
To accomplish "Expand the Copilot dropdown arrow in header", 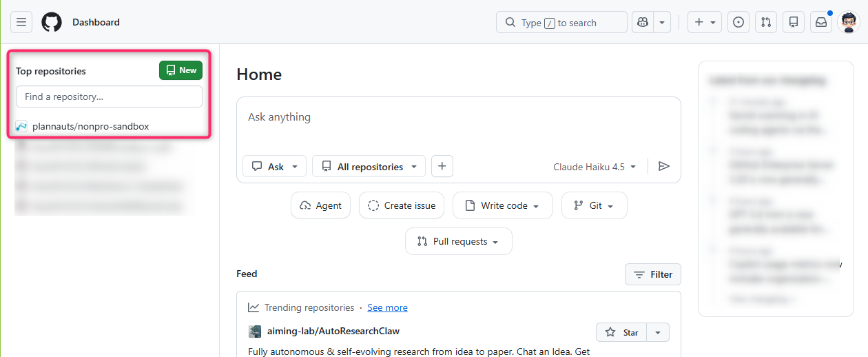I will pos(662,22).
